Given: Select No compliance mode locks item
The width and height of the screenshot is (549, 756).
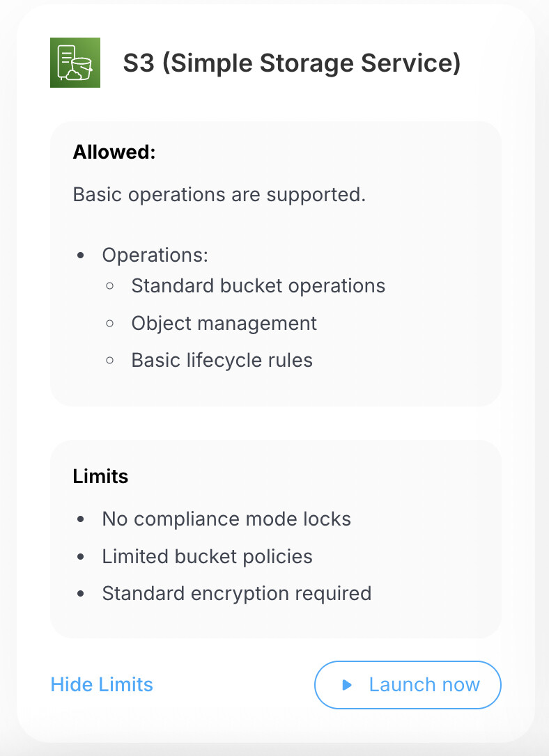Looking at the screenshot, I should pos(226,519).
